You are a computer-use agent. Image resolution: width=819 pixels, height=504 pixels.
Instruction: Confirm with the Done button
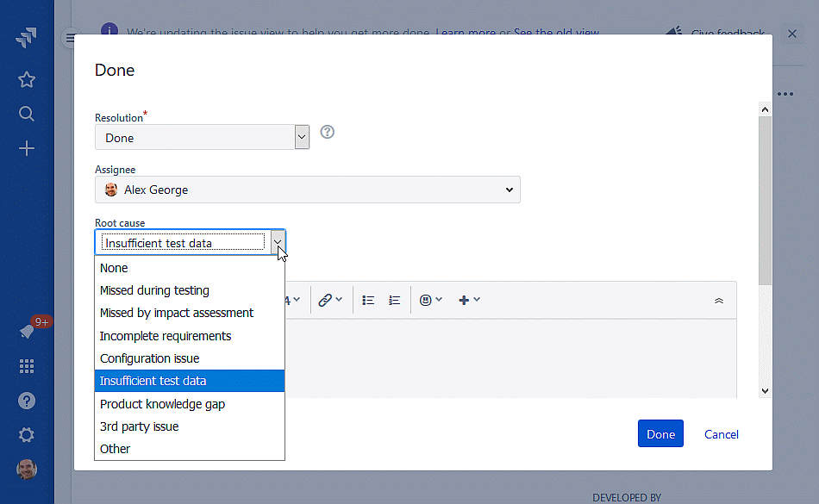pyautogui.click(x=660, y=433)
